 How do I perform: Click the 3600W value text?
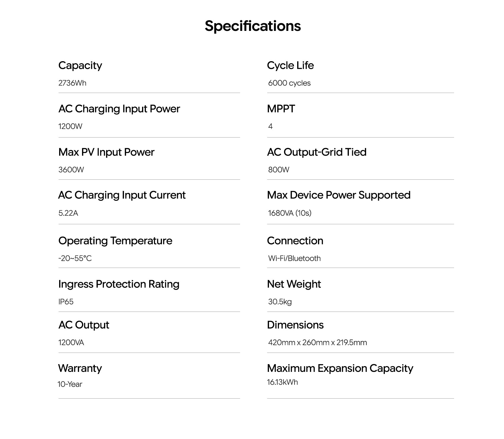[x=71, y=170]
